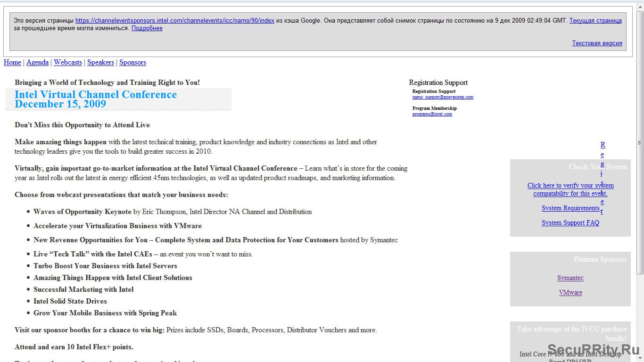
Task: Click the 'Текущая страница' link
Action: pyautogui.click(x=595, y=21)
